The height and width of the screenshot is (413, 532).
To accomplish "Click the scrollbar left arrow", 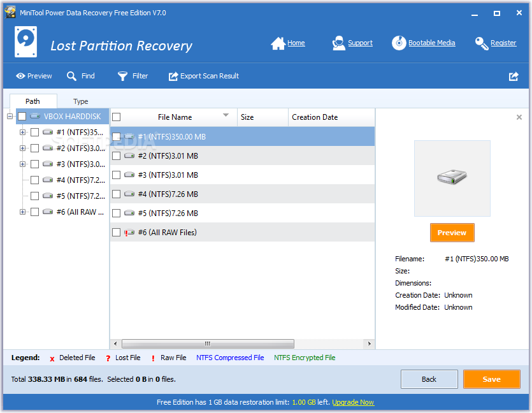I will tap(115, 344).
